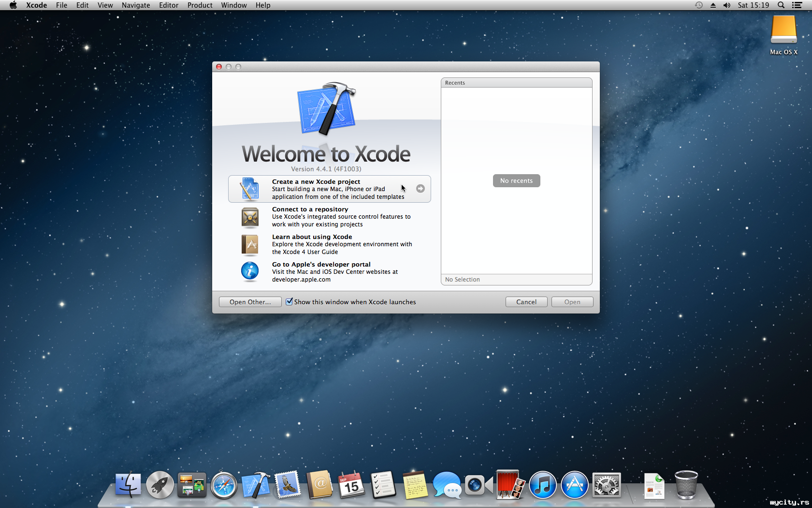Open the Apple menu
Screen dimensions: 812x508
[x=13, y=5]
